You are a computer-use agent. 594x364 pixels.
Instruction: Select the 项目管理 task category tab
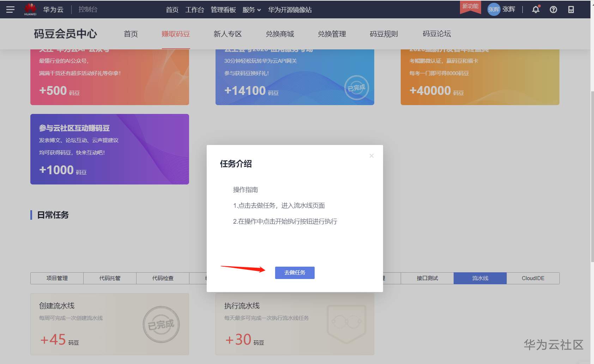(57, 278)
